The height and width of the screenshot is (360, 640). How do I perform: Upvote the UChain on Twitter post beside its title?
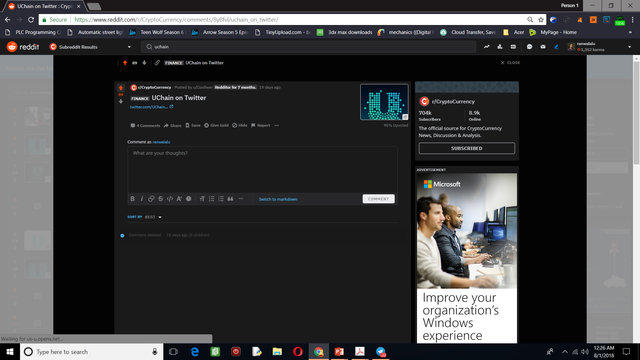(121, 88)
